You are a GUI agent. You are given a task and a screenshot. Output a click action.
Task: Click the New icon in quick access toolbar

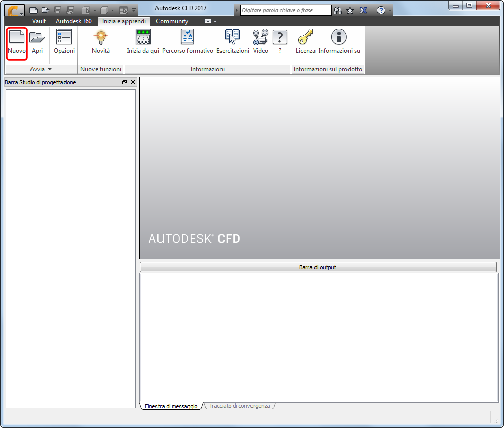[34, 10]
